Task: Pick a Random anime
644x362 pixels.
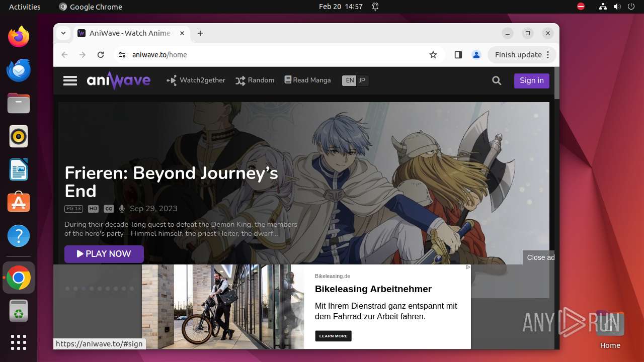Action: point(255,80)
